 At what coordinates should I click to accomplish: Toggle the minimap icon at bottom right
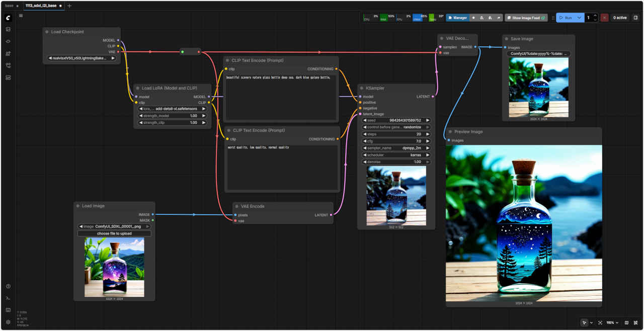coord(626,322)
